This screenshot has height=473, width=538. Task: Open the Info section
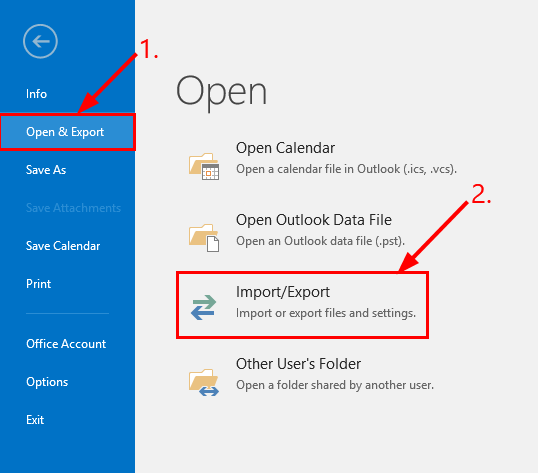pyautogui.click(x=36, y=94)
